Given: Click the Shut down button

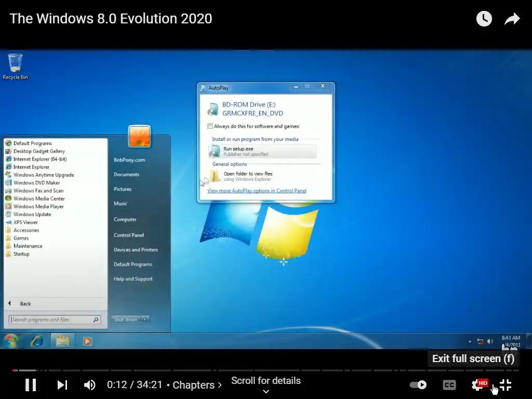Looking at the screenshot, I should point(126,320).
